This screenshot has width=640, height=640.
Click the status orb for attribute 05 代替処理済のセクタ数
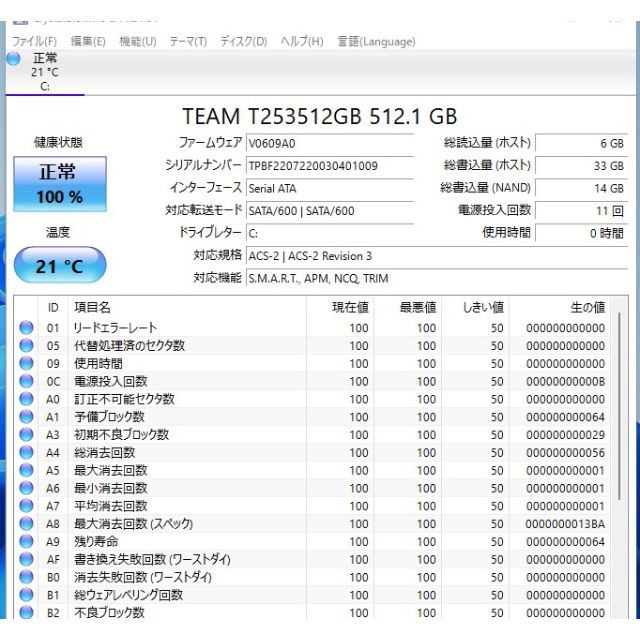click(26, 345)
